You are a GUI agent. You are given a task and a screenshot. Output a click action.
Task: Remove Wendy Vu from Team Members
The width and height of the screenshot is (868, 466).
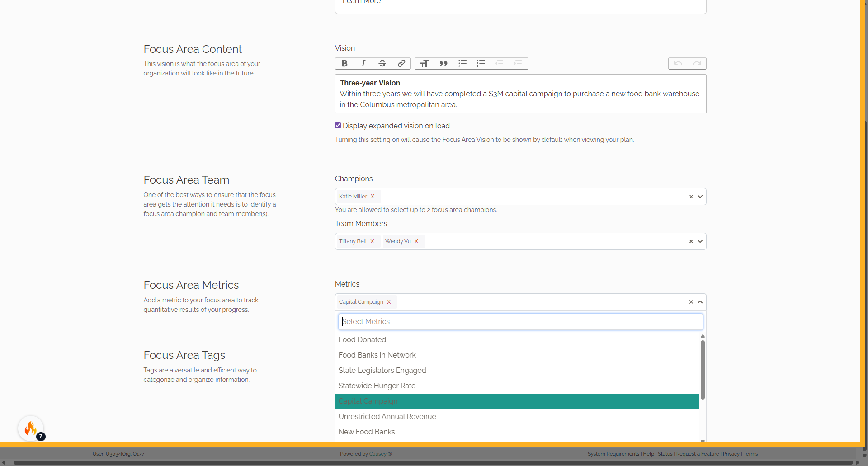416,241
